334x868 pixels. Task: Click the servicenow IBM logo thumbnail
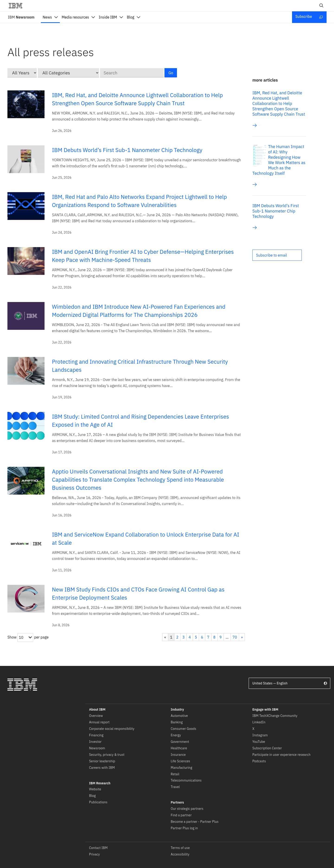coord(26,544)
